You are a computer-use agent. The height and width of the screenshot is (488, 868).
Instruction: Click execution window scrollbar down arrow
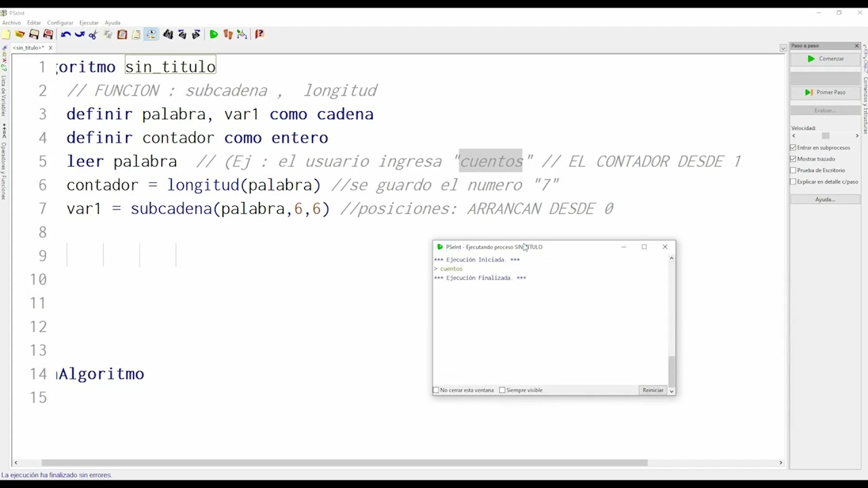coord(671,391)
